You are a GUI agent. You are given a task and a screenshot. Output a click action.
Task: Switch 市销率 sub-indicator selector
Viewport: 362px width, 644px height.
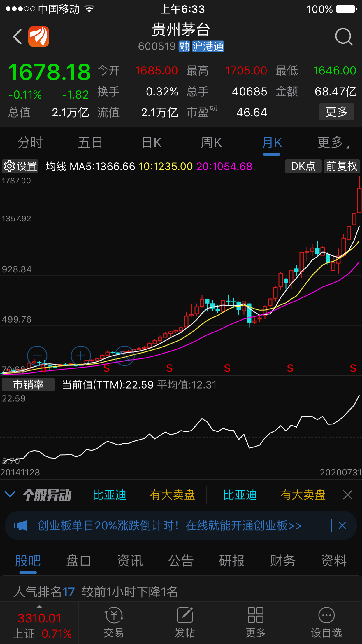pos(28,385)
